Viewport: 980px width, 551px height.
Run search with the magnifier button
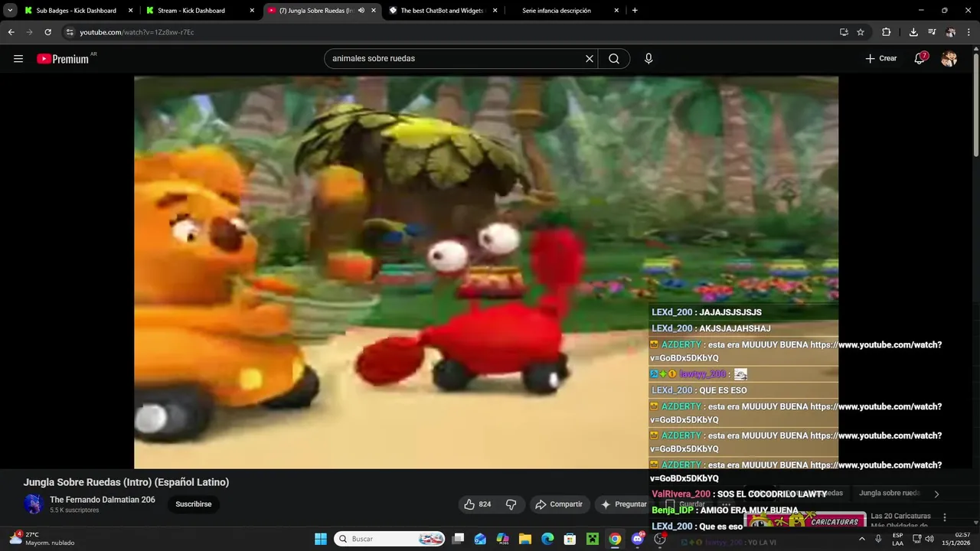[x=614, y=59]
